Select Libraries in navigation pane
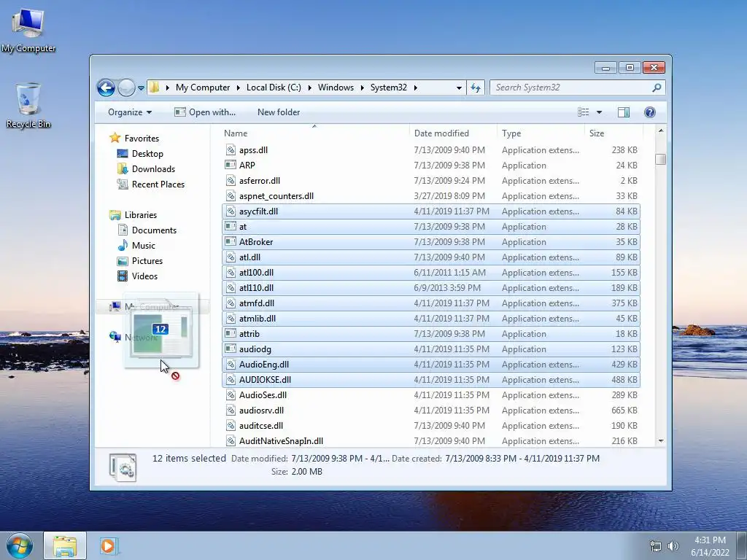Viewport: 747px width, 560px height. (x=141, y=215)
